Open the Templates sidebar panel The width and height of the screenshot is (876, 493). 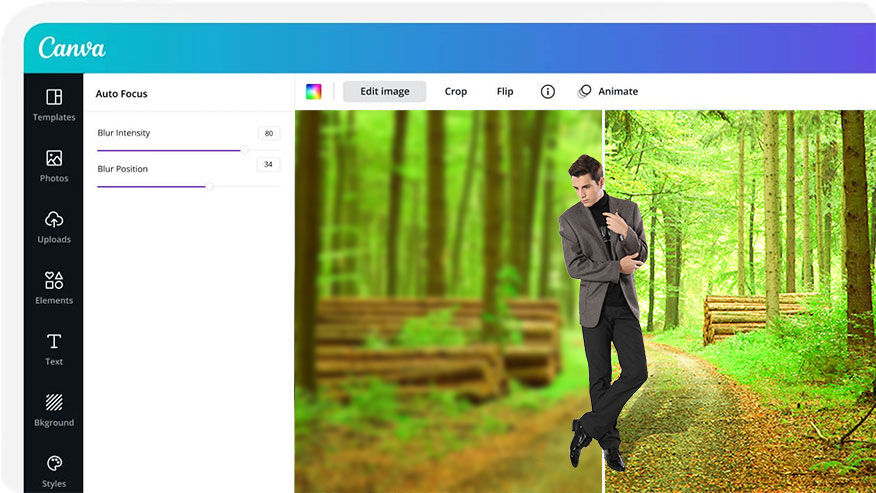click(x=54, y=105)
